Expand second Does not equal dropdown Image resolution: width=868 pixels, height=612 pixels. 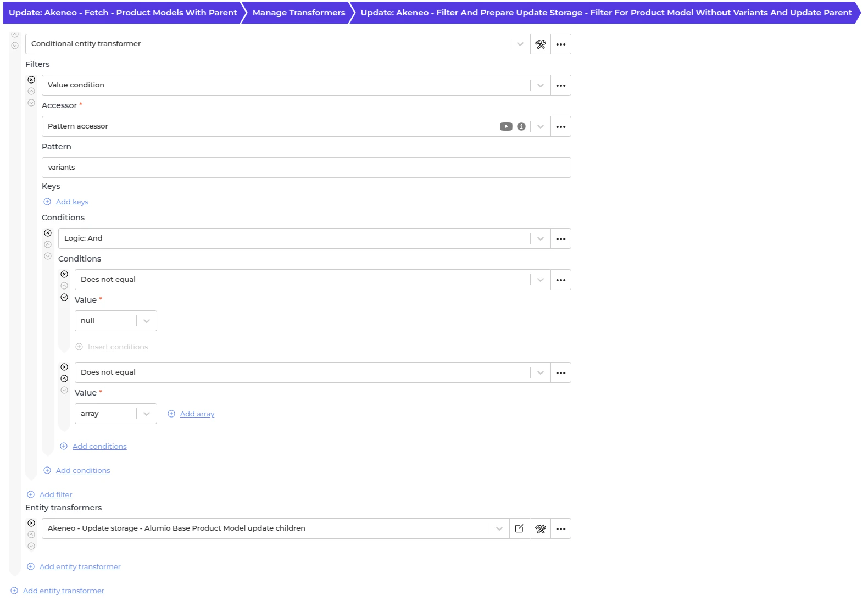[x=541, y=372]
